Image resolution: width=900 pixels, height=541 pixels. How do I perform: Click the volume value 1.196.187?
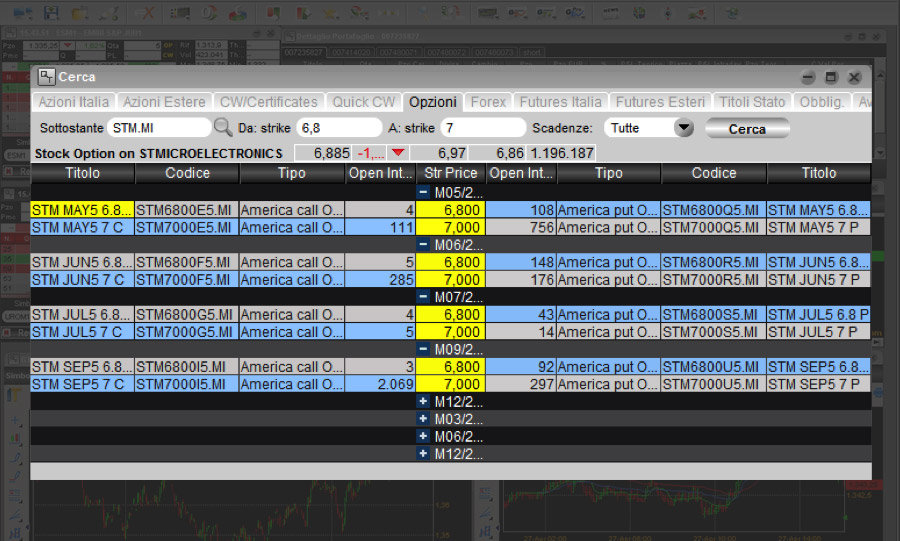pos(562,153)
